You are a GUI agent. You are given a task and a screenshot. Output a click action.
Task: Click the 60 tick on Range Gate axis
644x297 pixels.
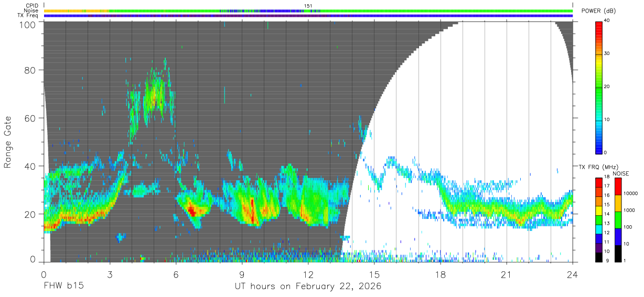[30, 118]
